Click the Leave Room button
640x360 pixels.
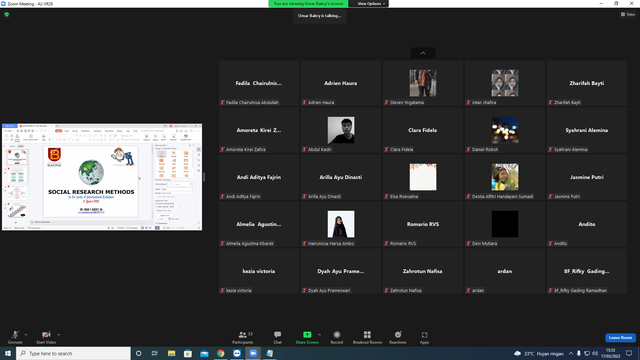click(620, 338)
